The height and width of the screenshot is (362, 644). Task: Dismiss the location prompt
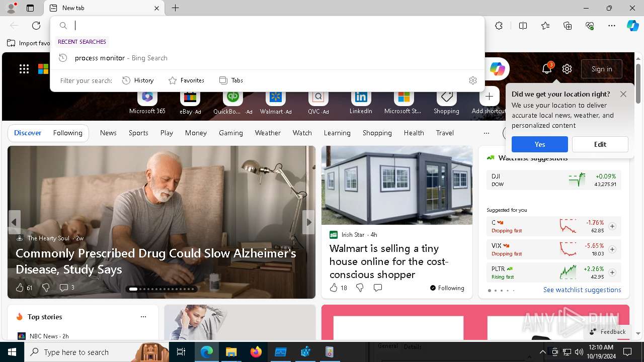623,94
